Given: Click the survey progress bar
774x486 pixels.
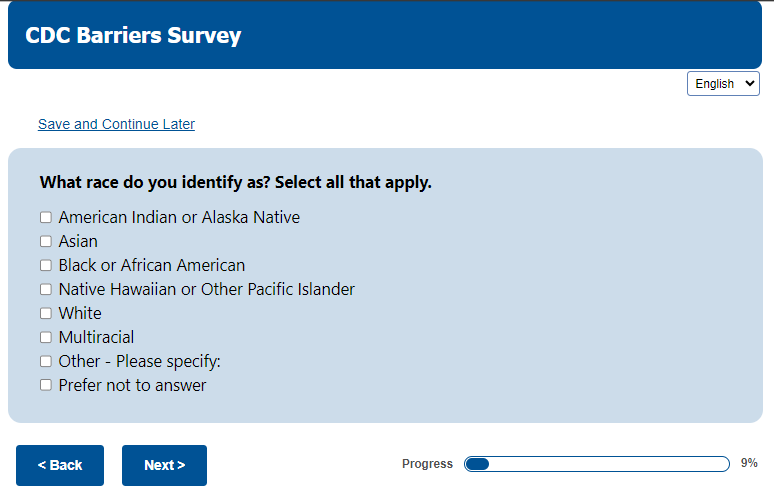Looking at the screenshot, I should (x=597, y=464).
